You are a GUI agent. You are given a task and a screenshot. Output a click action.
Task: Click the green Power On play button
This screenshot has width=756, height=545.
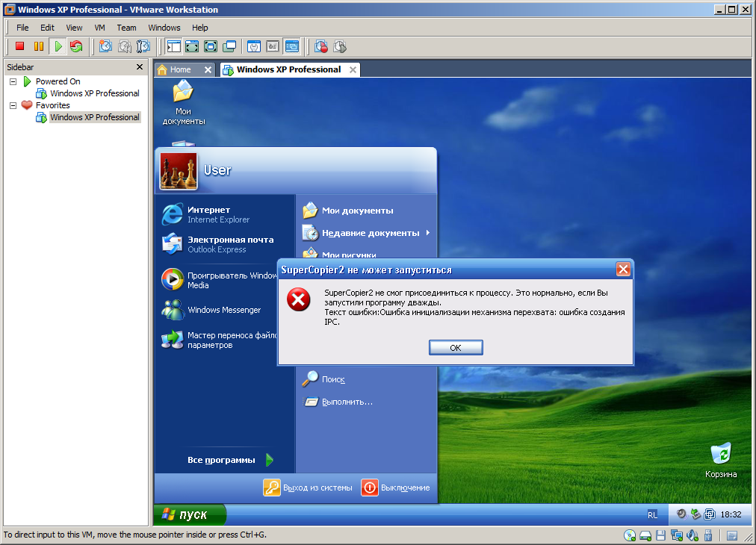click(58, 46)
